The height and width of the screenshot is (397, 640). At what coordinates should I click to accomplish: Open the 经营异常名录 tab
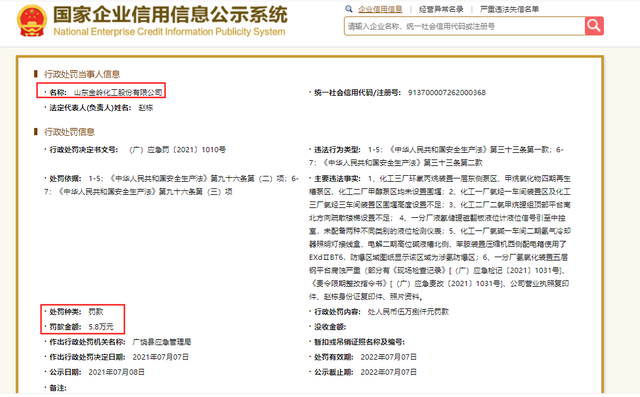pos(441,9)
